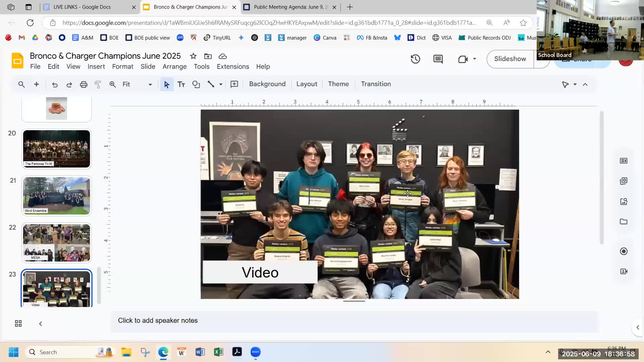Select the Text box tool

[x=181, y=84]
